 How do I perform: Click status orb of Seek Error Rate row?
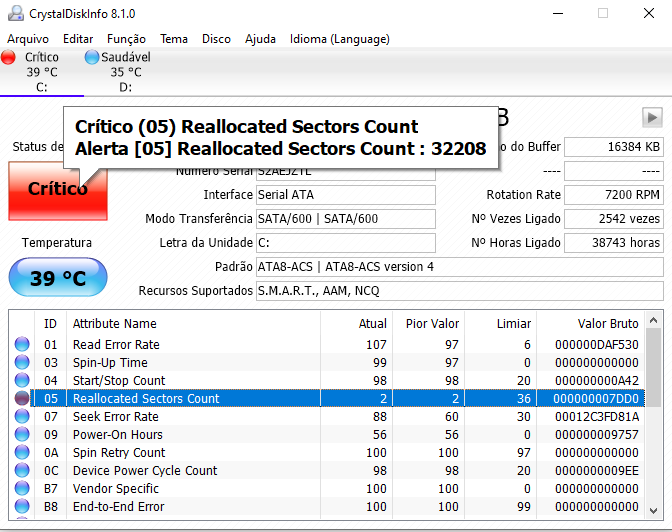point(22,416)
